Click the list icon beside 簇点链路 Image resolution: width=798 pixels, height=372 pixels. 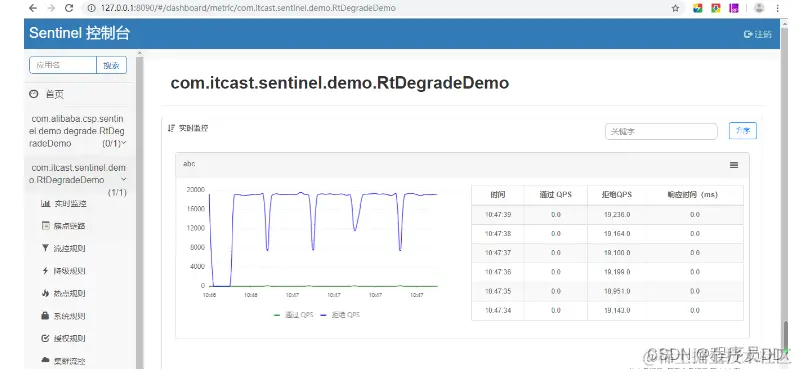[x=45, y=225]
